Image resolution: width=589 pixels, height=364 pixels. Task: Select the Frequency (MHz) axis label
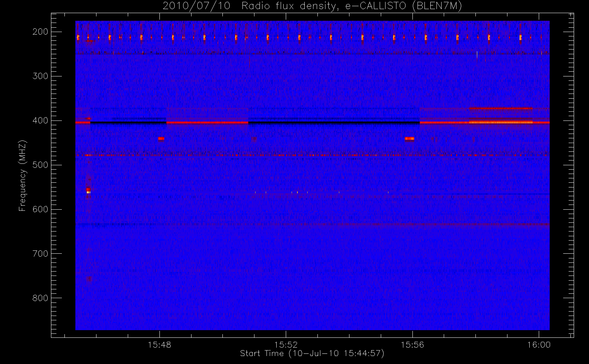pyautogui.click(x=23, y=175)
